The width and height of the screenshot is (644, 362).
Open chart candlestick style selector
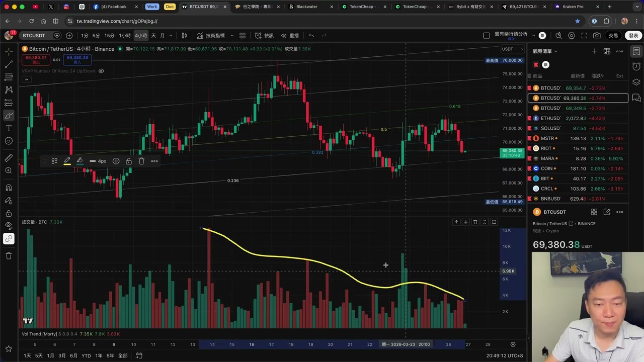tap(184, 36)
